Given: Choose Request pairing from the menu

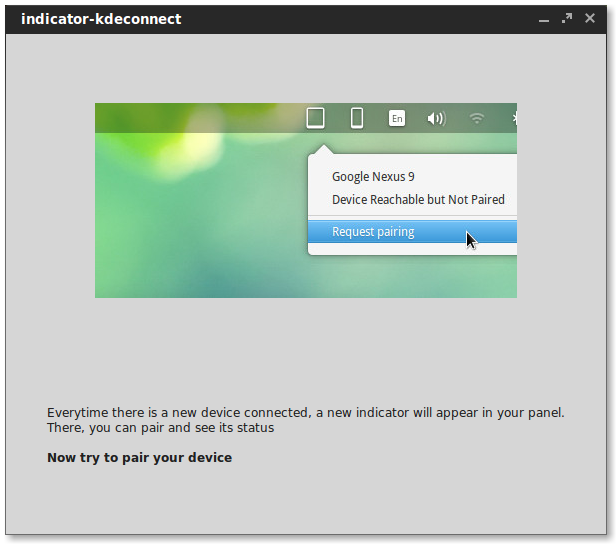Looking at the screenshot, I should point(373,232).
